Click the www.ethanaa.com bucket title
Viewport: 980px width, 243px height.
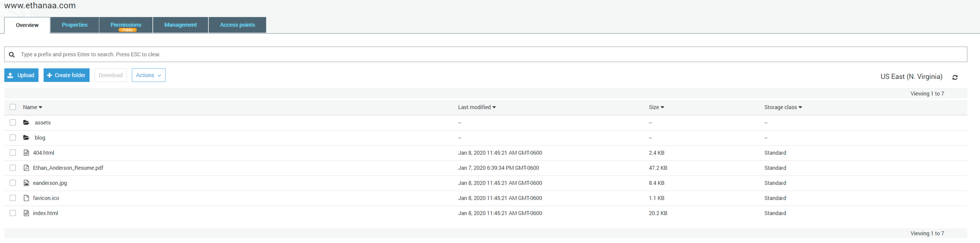pos(40,6)
